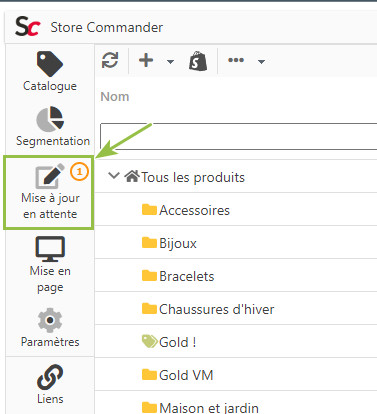Click the Shopify bag icon
Image resolution: width=377 pixels, height=414 pixels.
click(198, 61)
